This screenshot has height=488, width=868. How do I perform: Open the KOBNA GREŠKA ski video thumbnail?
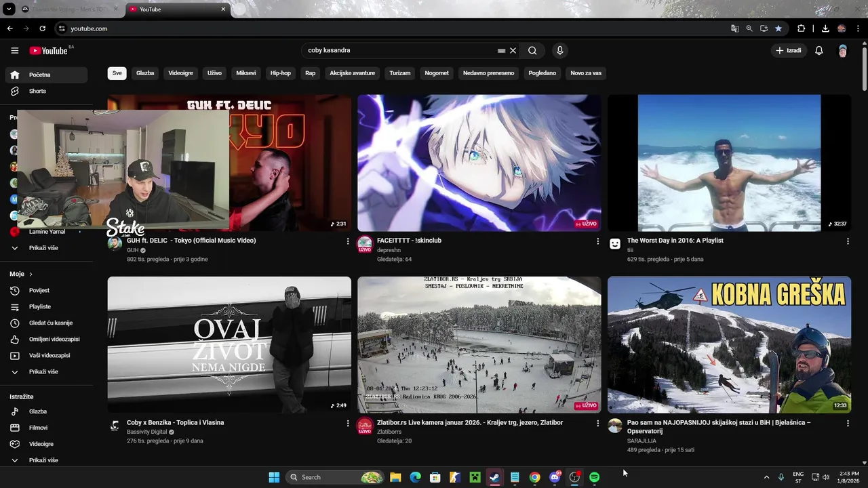click(729, 345)
